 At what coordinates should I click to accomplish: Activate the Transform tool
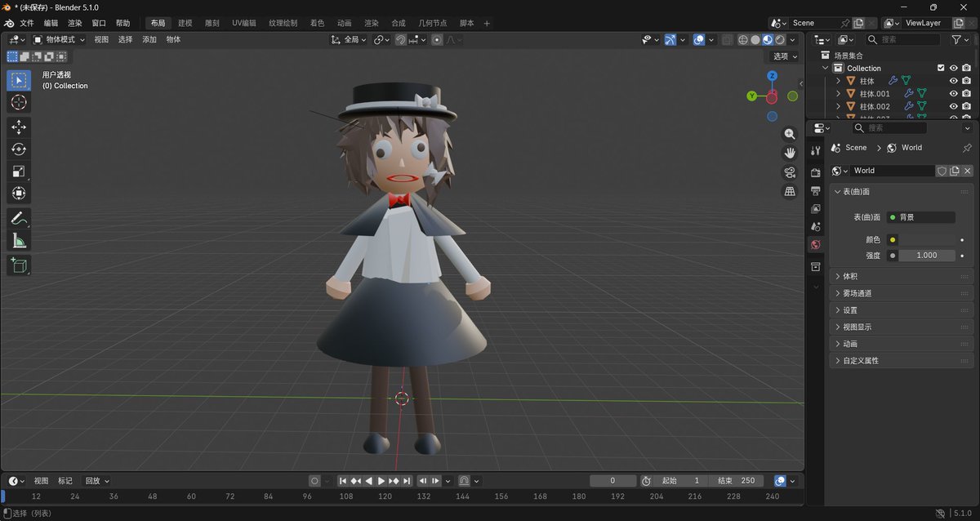click(x=20, y=194)
